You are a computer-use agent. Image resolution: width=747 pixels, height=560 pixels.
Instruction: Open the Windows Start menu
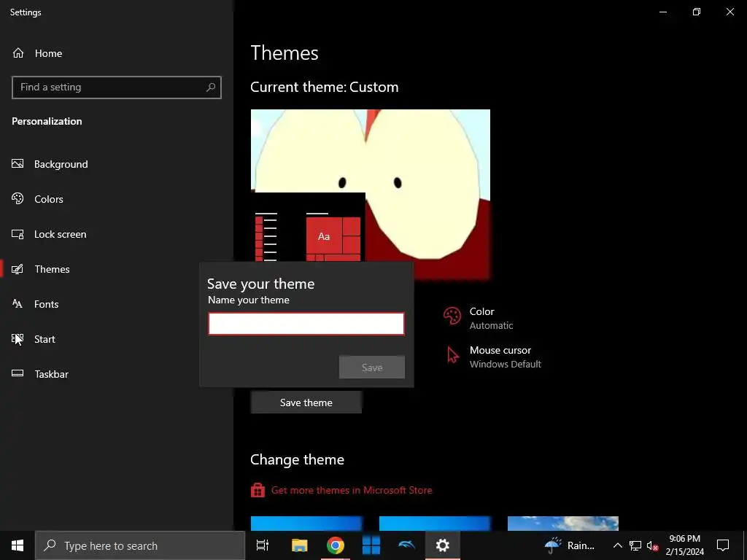18,545
